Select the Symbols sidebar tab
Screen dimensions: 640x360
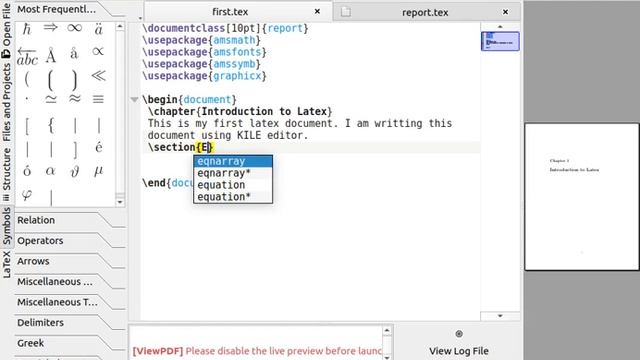pos(7,226)
